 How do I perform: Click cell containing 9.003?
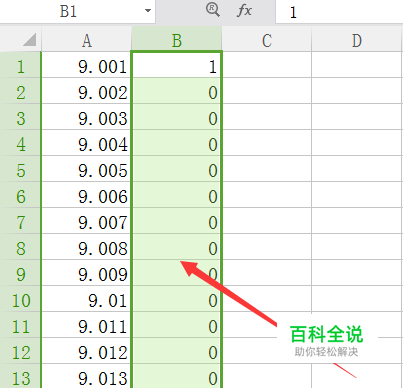point(86,117)
